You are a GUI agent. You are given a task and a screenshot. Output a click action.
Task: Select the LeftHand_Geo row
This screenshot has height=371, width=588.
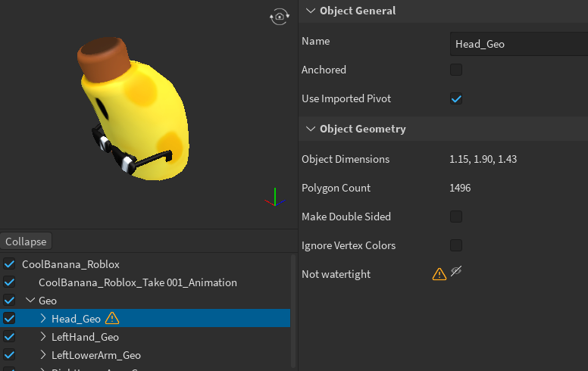85,337
